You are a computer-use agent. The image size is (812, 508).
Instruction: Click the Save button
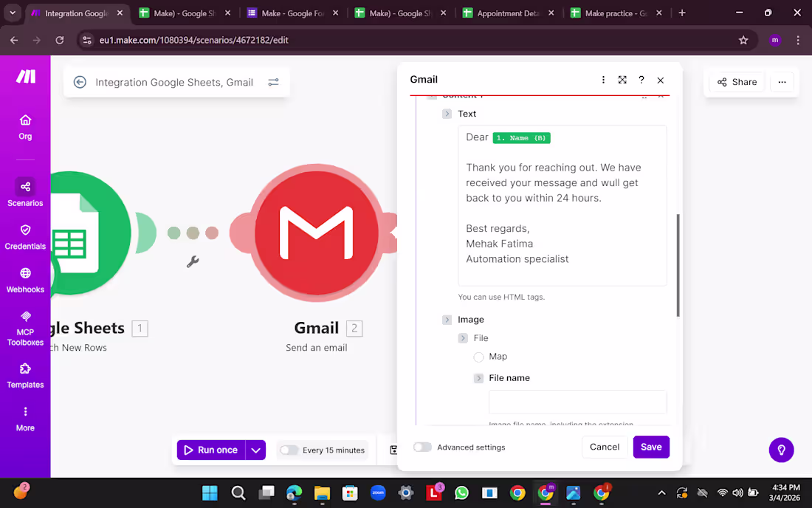[x=651, y=447]
